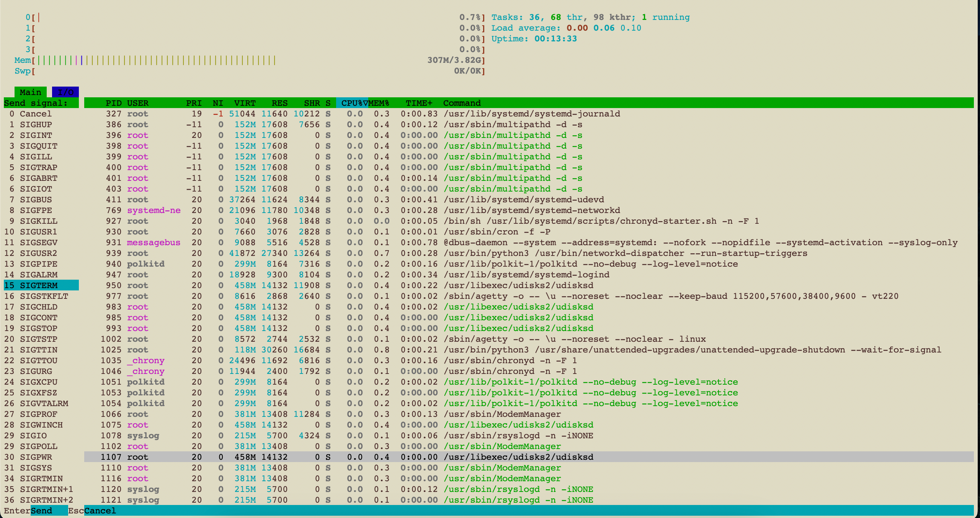The image size is (980, 518).
Task: Click the Uptime value 00:13:33
Action: tap(555, 39)
